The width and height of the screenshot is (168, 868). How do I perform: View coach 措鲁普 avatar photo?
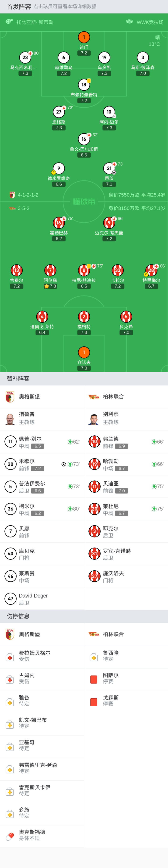tap(10, 419)
